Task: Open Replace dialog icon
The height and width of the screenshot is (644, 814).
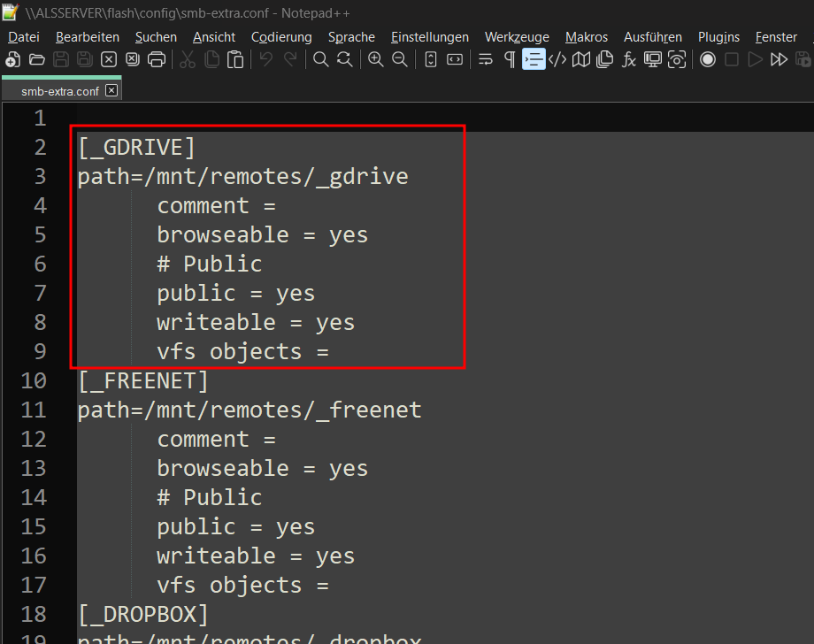Action: tap(345, 59)
